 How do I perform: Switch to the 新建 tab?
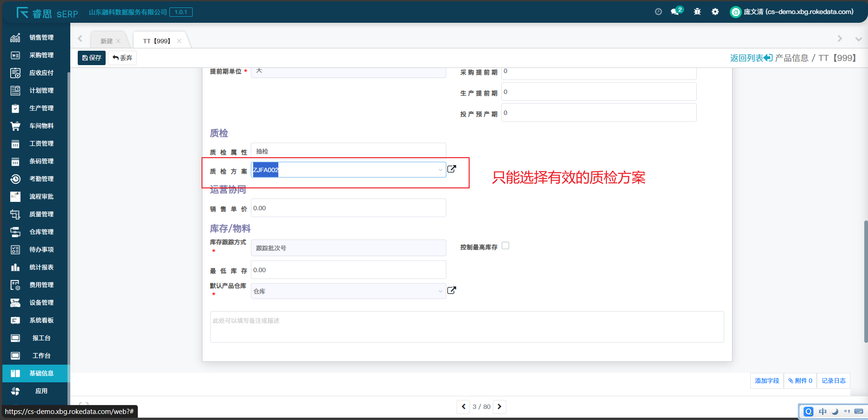point(107,41)
